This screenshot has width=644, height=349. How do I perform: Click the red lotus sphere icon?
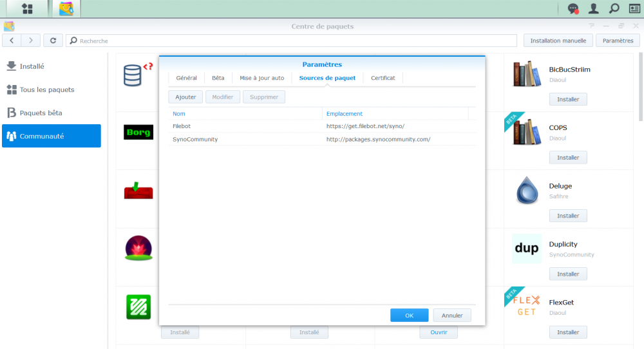pyautogui.click(x=138, y=248)
